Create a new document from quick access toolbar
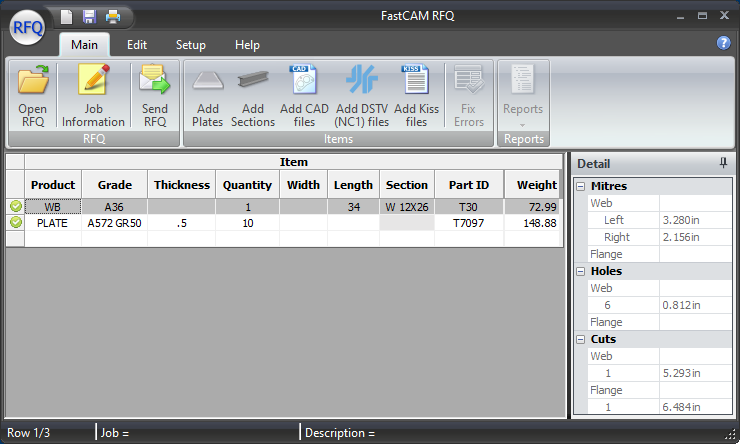Image resolution: width=740 pixels, height=444 pixels. click(x=67, y=17)
